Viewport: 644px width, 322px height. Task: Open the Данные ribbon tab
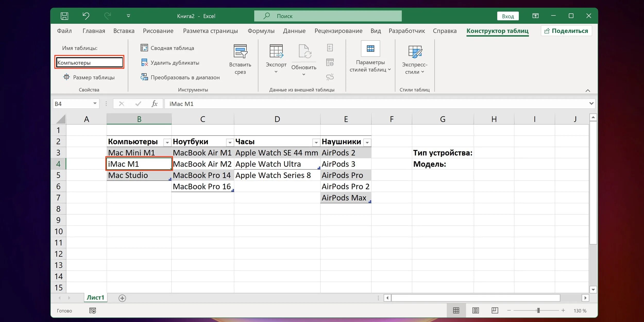point(294,31)
